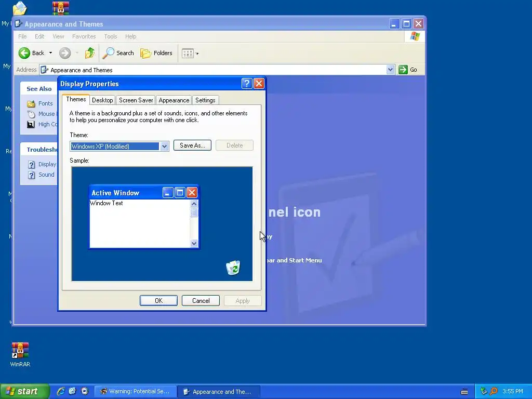Open the Edit menu
The width and height of the screenshot is (532, 399).
click(x=39, y=36)
